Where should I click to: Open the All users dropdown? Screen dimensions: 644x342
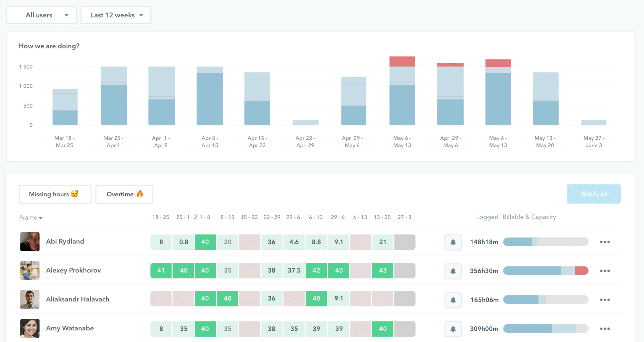[41, 15]
